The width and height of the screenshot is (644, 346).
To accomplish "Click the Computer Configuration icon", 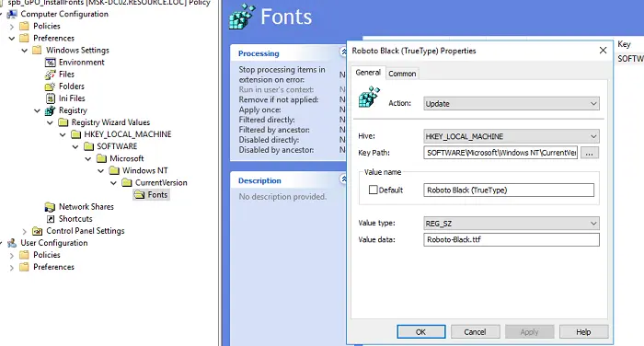I will (x=12, y=14).
